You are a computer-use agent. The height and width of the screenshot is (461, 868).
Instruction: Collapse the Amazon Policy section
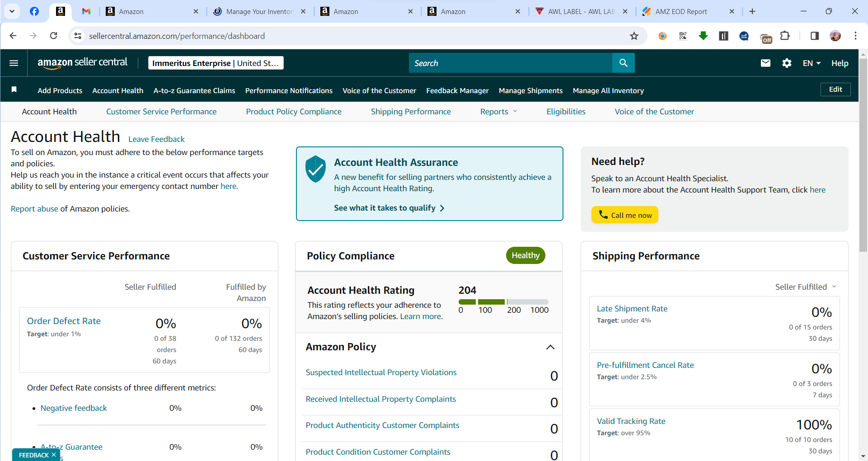coord(550,347)
